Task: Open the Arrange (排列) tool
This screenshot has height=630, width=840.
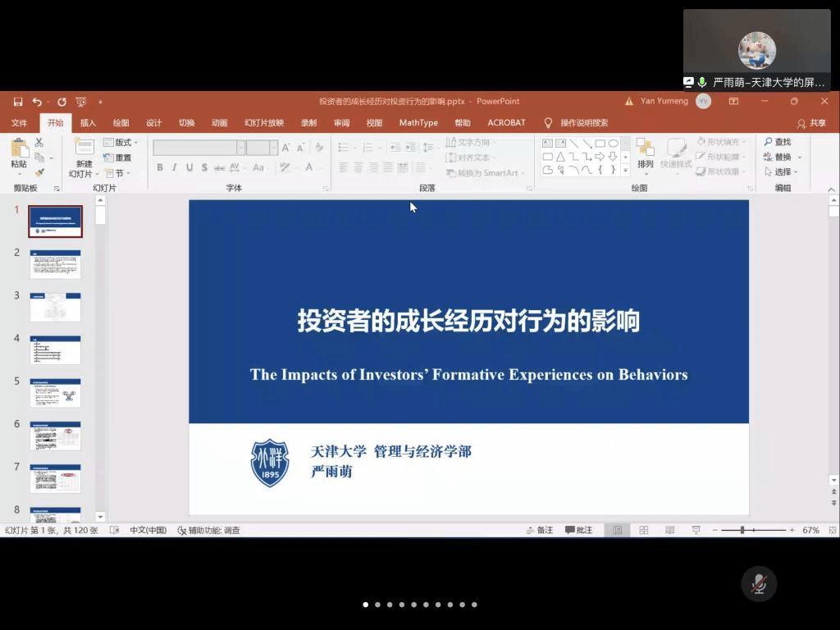Action: [x=646, y=154]
